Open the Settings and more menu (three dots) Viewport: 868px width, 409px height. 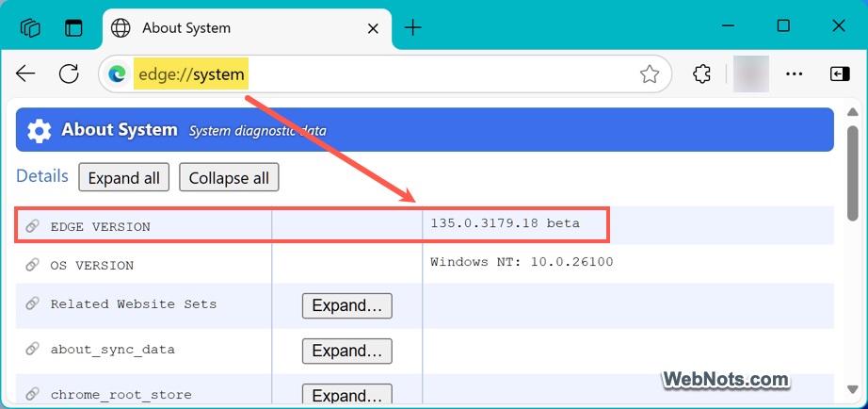coord(795,74)
